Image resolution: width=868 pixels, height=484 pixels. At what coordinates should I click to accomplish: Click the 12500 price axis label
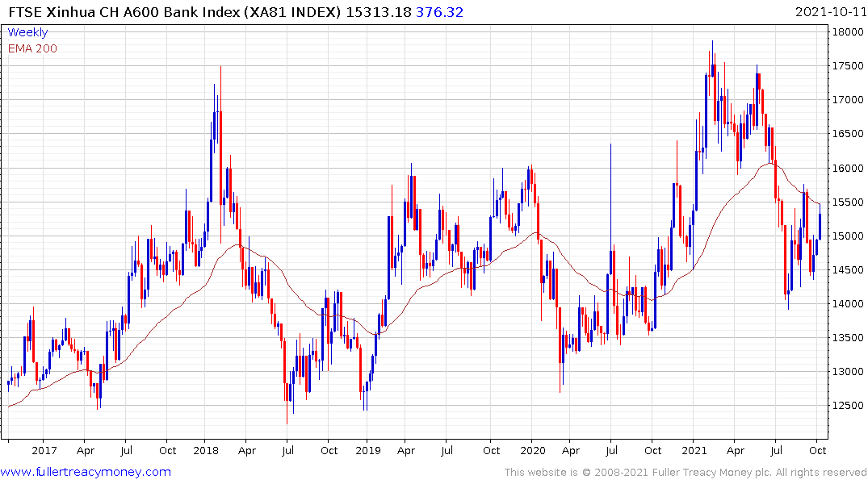click(848, 406)
